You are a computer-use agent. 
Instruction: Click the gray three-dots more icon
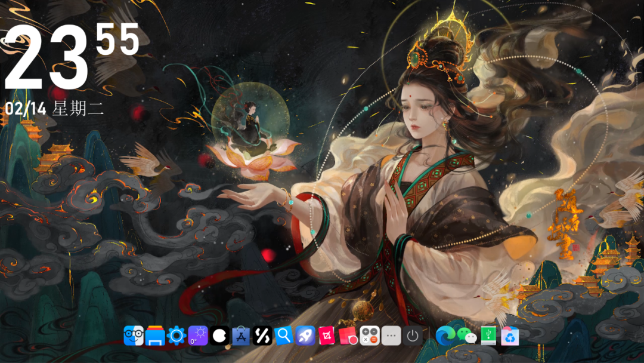click(391, 336)
